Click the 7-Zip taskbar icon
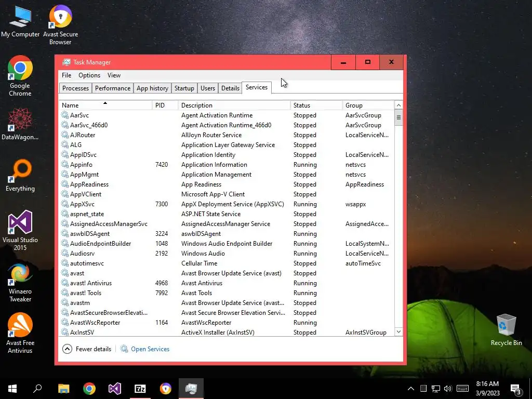This screenshot has width=532, height=399. click(140, 389)
